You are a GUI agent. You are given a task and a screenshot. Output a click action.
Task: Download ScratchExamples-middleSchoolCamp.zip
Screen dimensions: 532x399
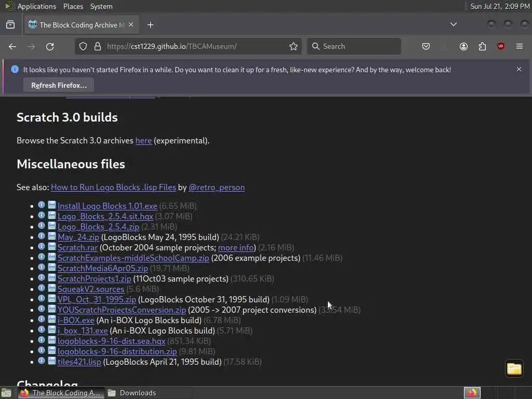point(134,258)
